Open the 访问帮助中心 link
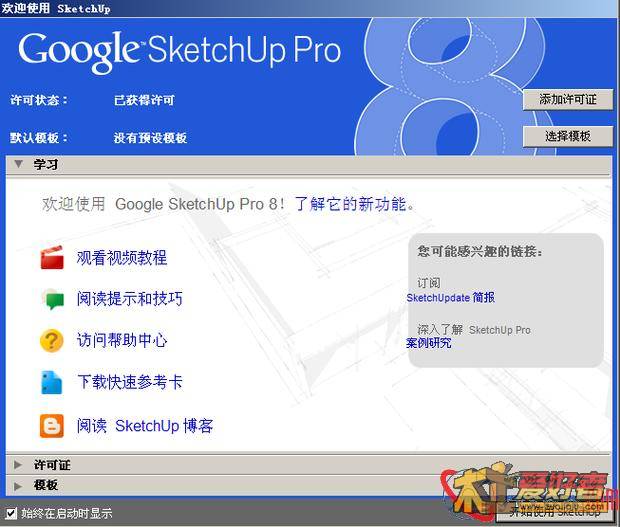Screen dimensions: 620x527 122,340
